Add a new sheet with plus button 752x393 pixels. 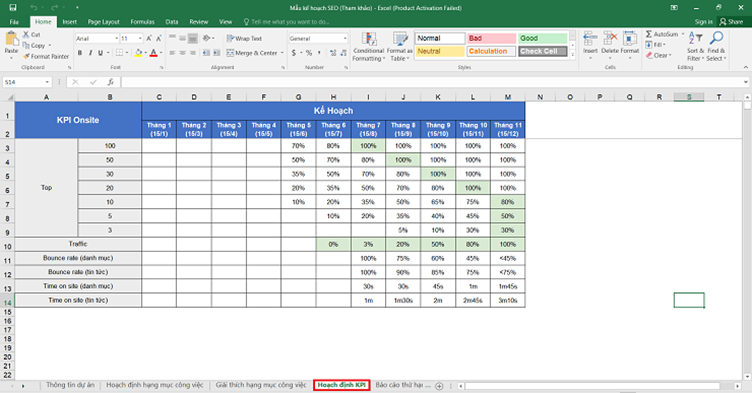(439, 386)
